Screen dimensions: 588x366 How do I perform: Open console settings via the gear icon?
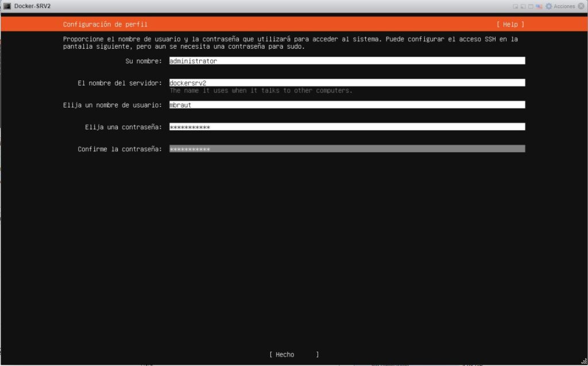[549, 6]
